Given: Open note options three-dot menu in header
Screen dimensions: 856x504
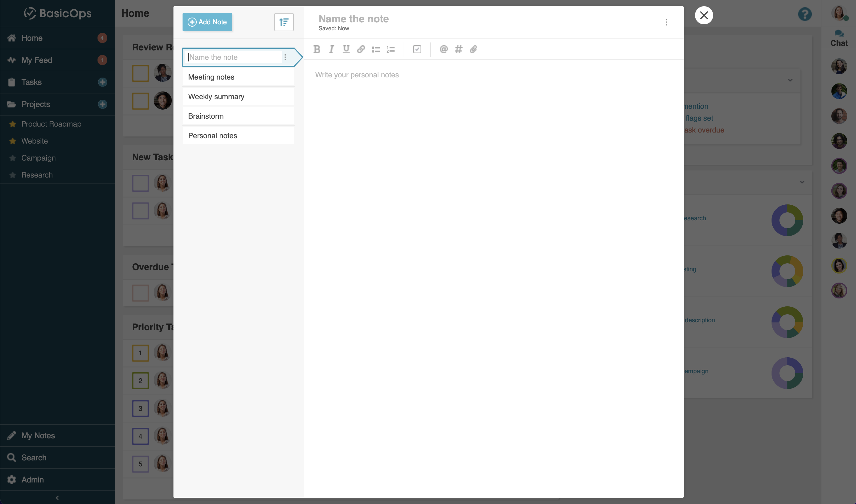Looking at the screenshot, I should coord(666,22).
